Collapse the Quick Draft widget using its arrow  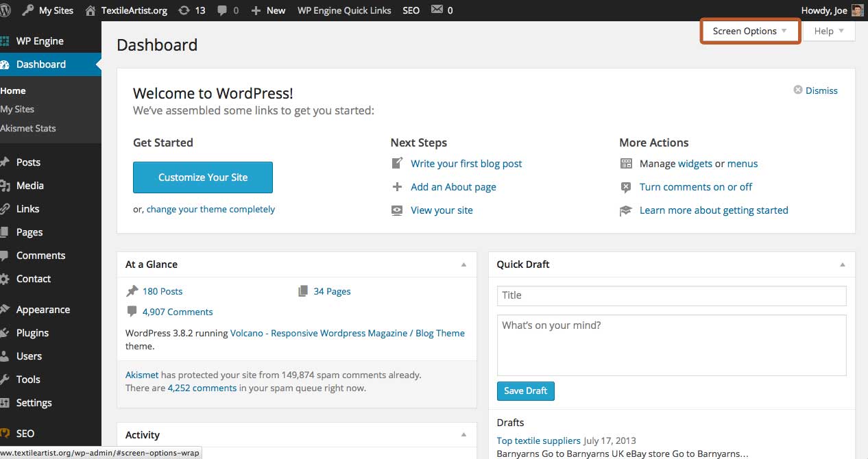click(842, 264)
